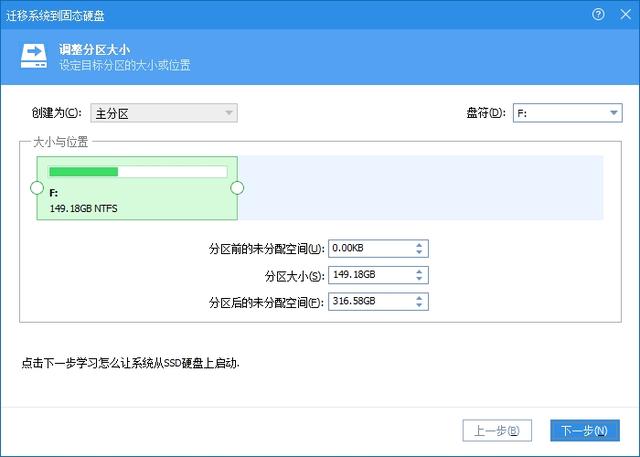Screen dimensions: 640x457
Task: Select the F: 149.18GB NTFS partition block
Action: click(137, 188)
